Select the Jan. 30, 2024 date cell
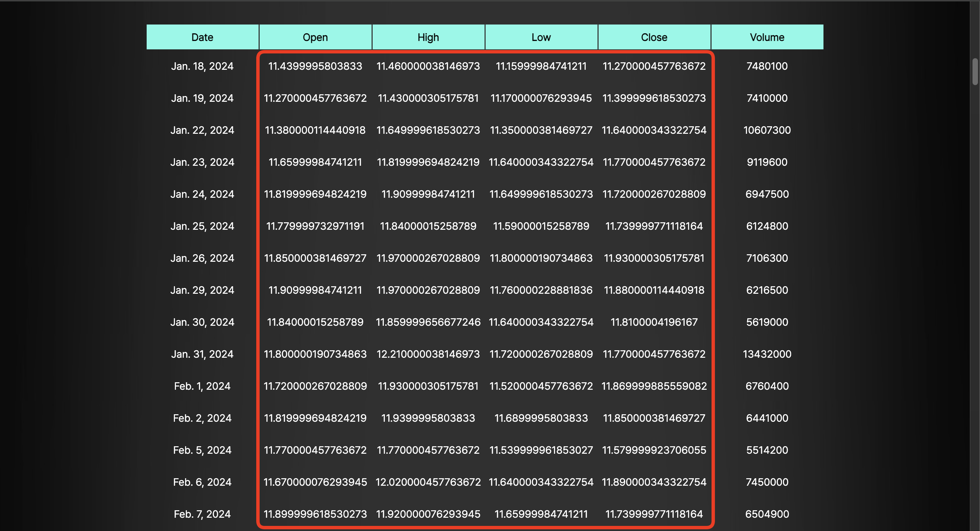Screen dimensions: 980x531 click(x=202, y=322)
